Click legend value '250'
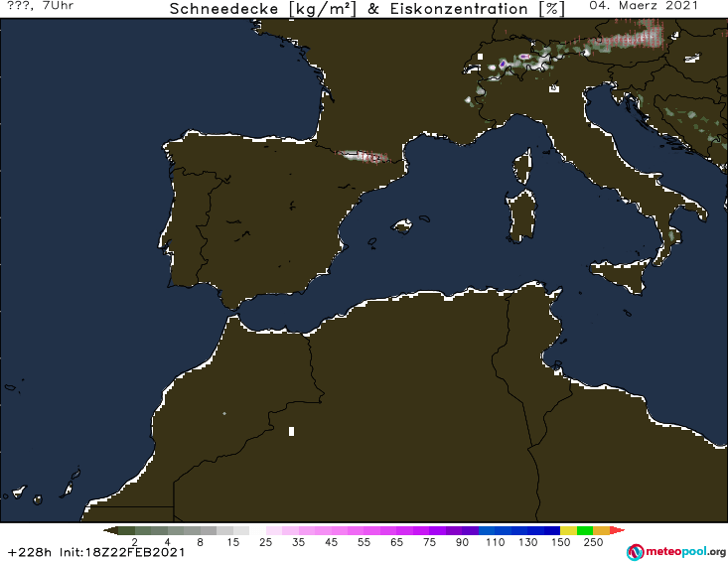This screenshot has width=728, height=562. pos(593,542)
